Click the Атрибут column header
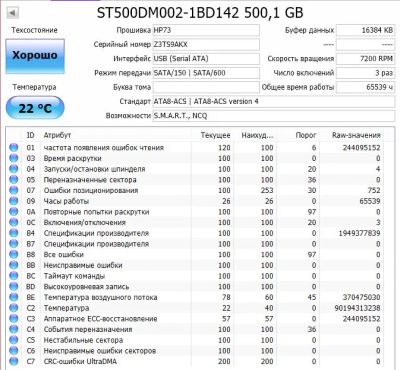Image resolution: width=400 pixels, height=370 pixels. pyautogui.click(x=57, y=135)
